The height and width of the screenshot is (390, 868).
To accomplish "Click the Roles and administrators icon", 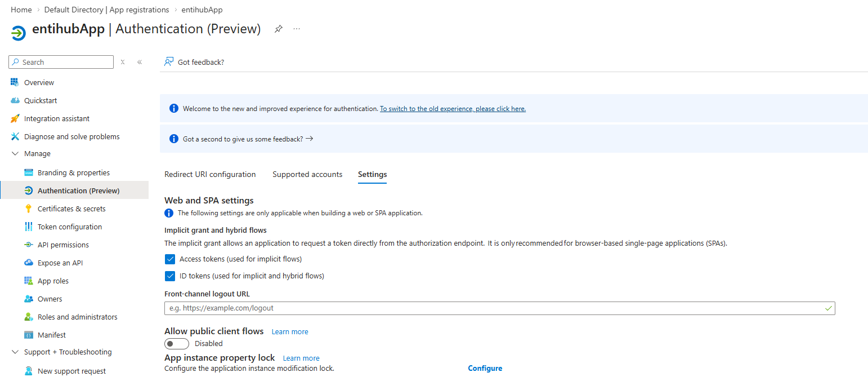I will (x=29, y=317).
